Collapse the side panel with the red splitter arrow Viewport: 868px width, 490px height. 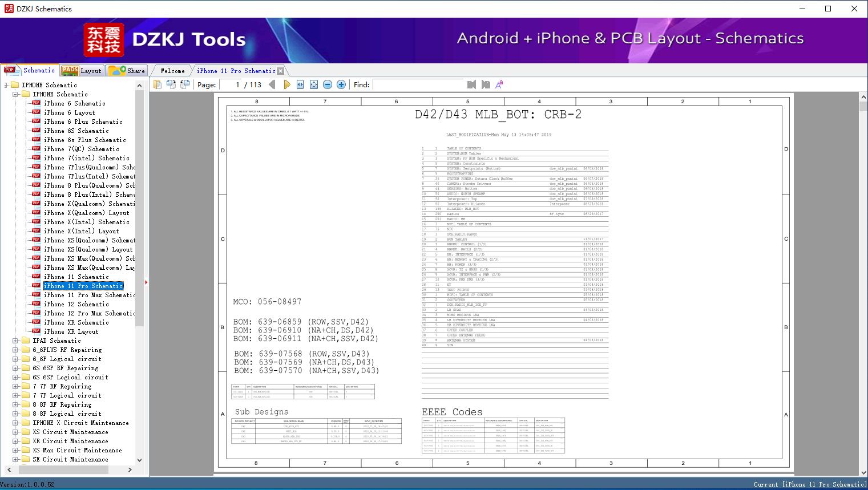tap(146, 282)
